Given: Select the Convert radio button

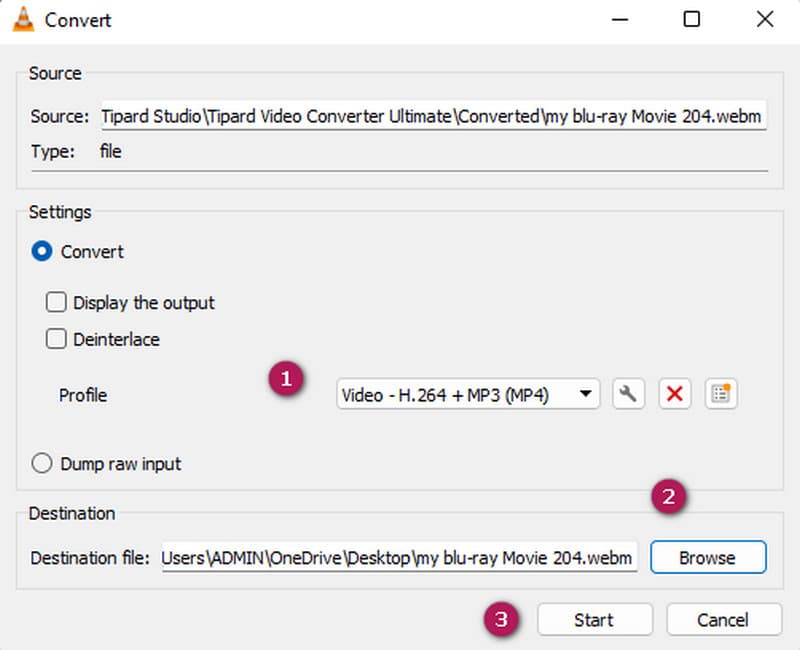Looking at the screenshot, I should 42,252.
